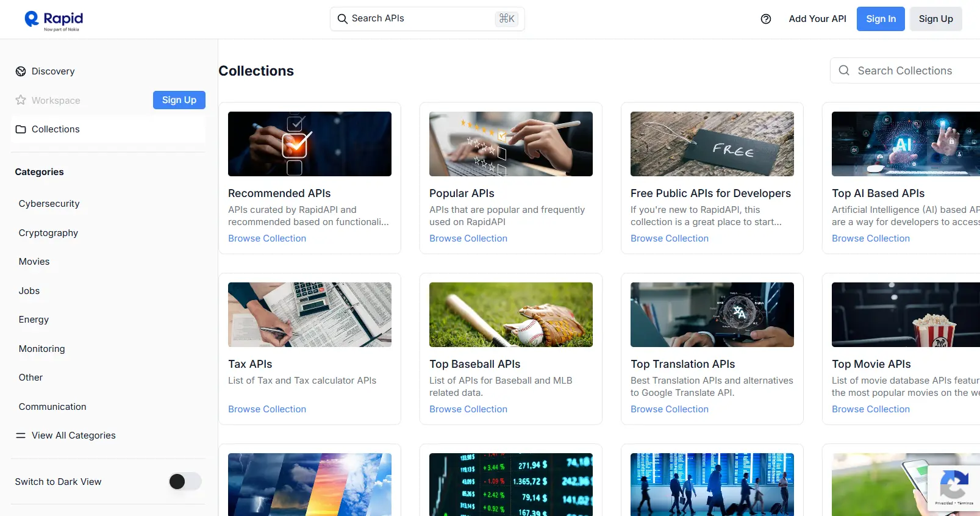The width and height of the screenshot is (980, 516).
Task: Browse Collection for Free Public APIs
Action: coord(670,238)
